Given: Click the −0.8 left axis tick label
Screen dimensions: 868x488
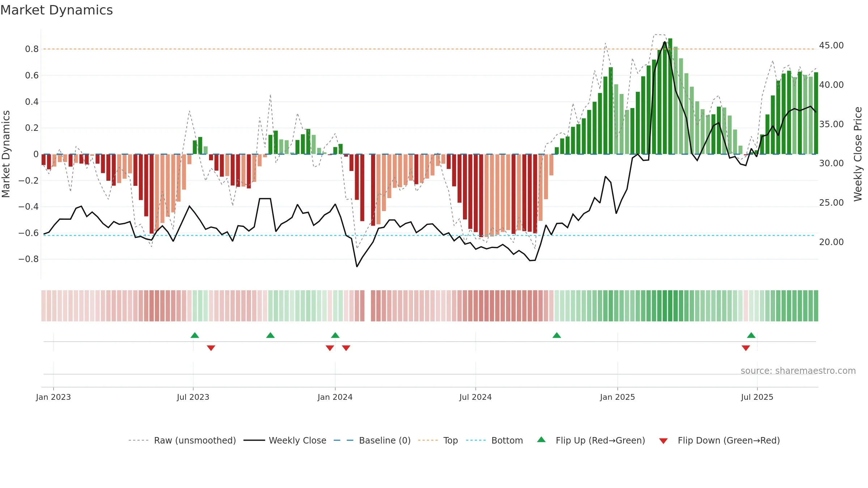Looking at the screenshot, I should 29,259.
